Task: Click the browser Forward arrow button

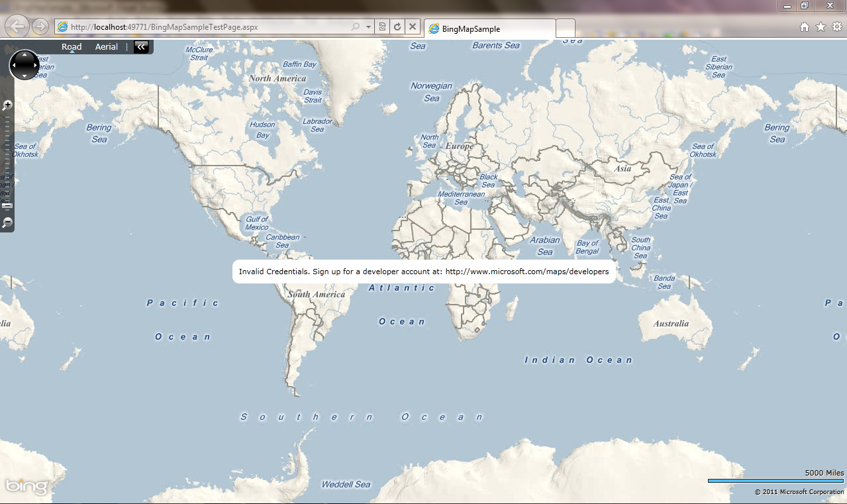Action: coord(40,26)
